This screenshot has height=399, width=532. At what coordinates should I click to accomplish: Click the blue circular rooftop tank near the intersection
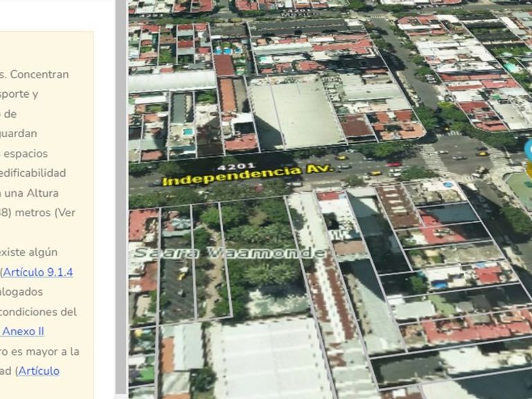(x=447, y=185)
